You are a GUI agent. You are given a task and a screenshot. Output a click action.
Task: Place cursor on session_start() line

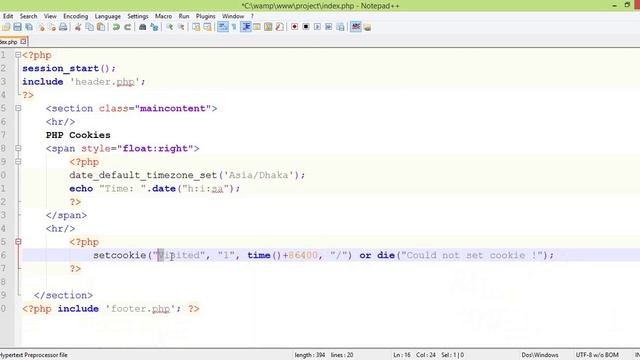tap(69, 68)
